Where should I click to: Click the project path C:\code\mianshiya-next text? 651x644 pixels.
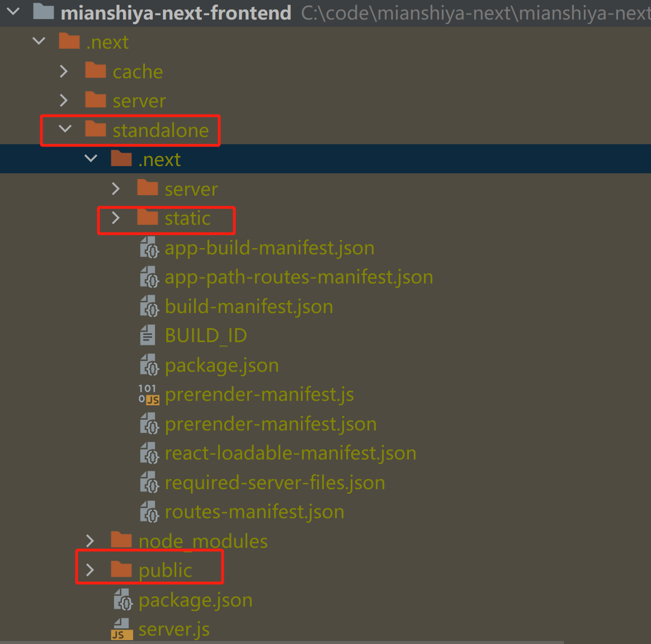476,13
